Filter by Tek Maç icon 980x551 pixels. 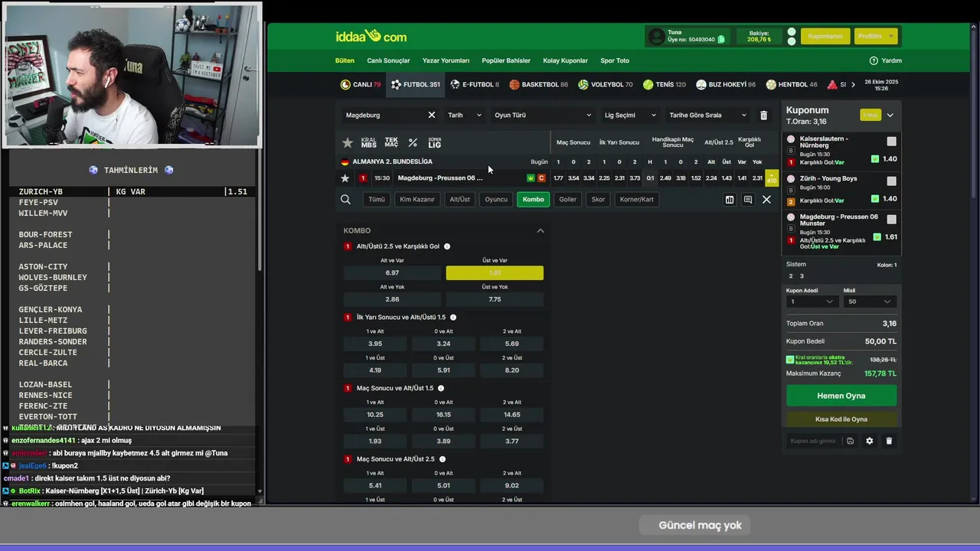[x=391, y=143]
